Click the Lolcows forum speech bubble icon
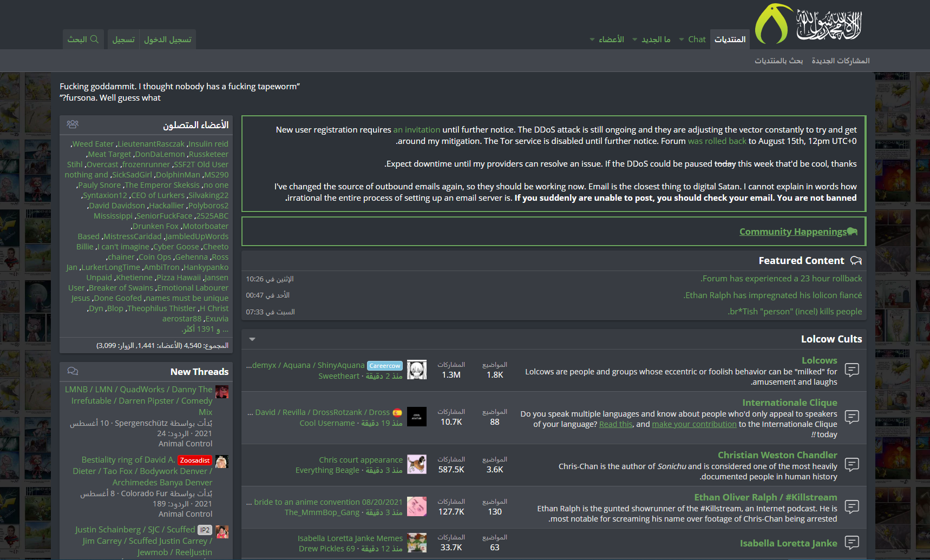This screenshot has width=930, height=560. [x=852, y=370]
